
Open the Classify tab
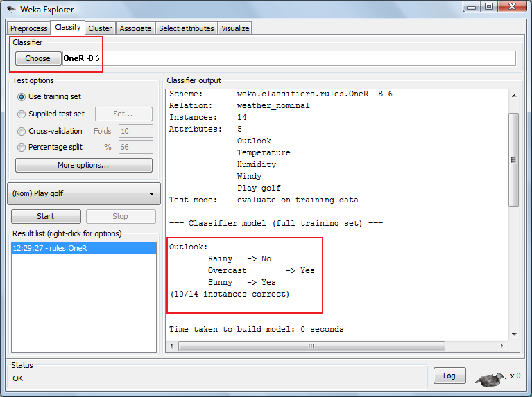click(68, 27)
